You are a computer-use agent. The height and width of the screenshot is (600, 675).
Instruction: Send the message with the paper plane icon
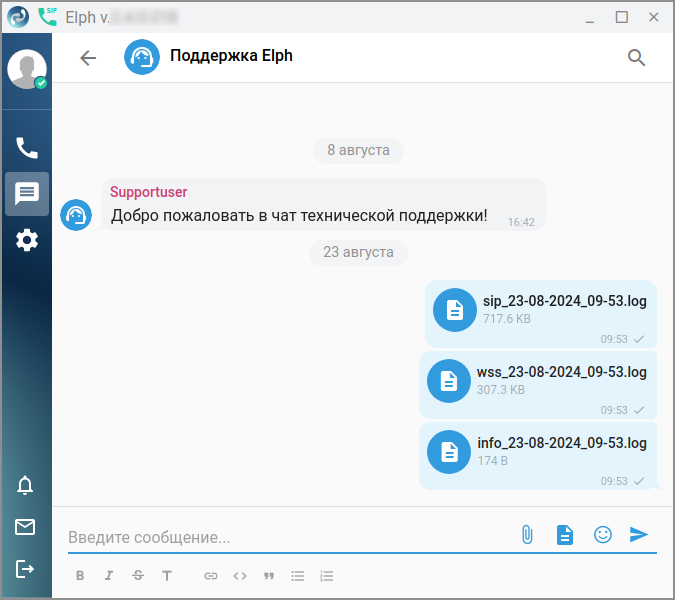(x=639, y=534)
